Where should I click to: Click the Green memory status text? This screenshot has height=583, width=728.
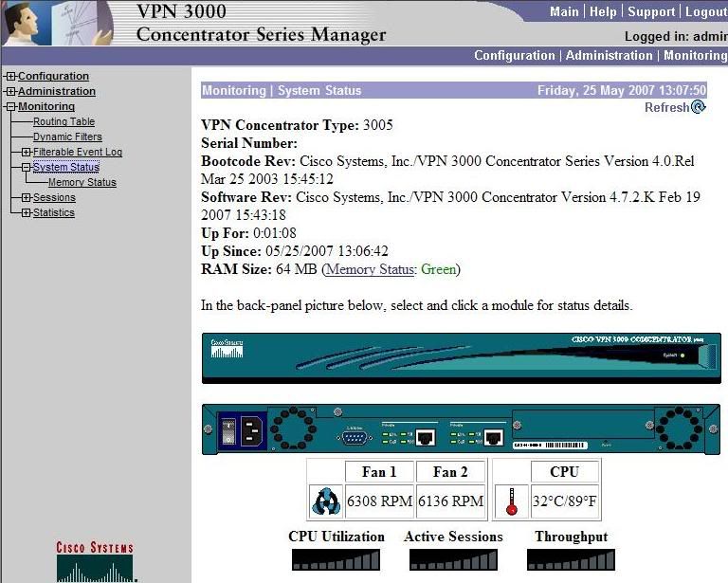coord(438,269)
